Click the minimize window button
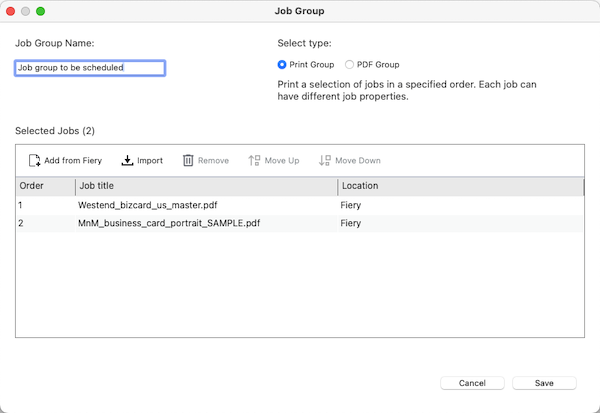Screen dimensions: 600x413 pos(26,11)
